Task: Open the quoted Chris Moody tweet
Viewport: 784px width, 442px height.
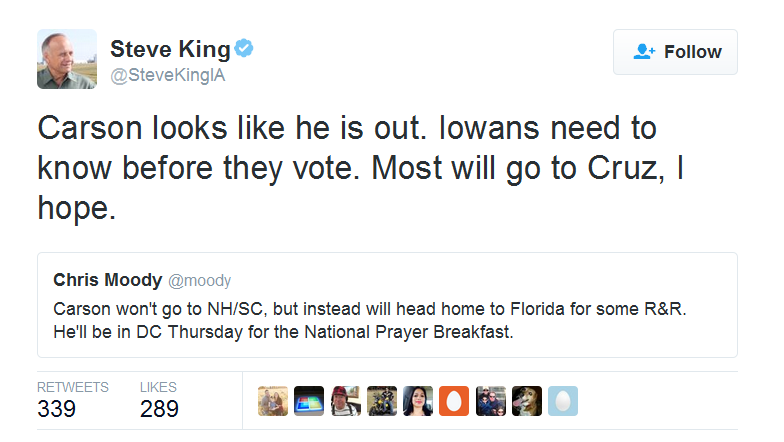Action: 387,305
